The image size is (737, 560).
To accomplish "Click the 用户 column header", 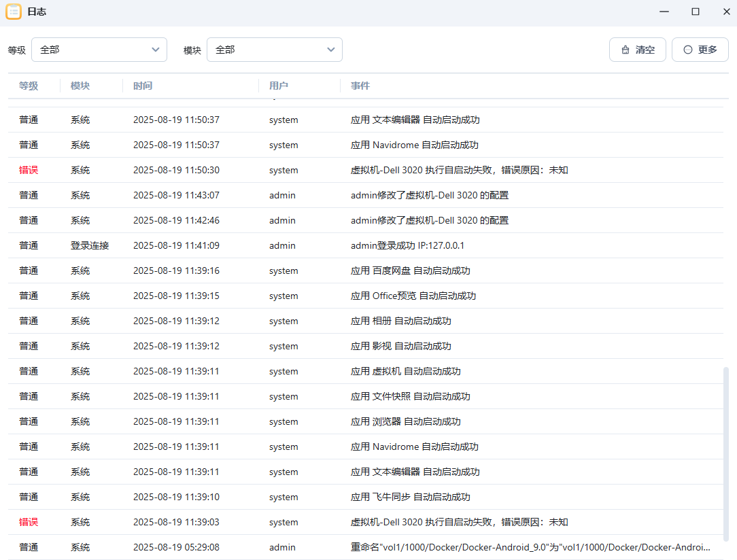I will pos(279,86).
